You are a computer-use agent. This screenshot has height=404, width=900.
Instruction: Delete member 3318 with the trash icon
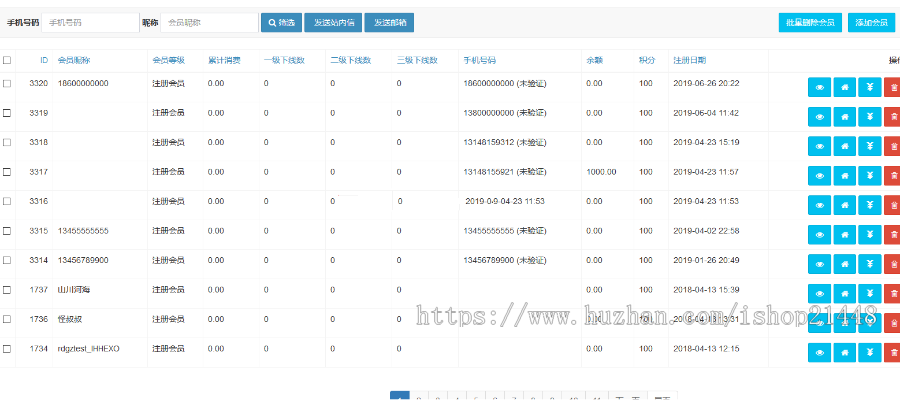(x=892, y=146)
